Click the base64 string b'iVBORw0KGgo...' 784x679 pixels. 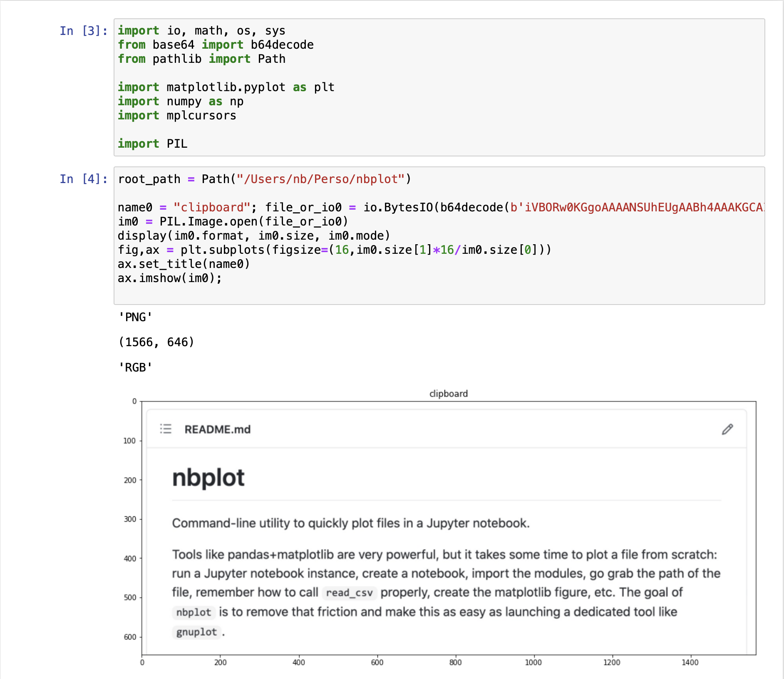pos(637,207)
